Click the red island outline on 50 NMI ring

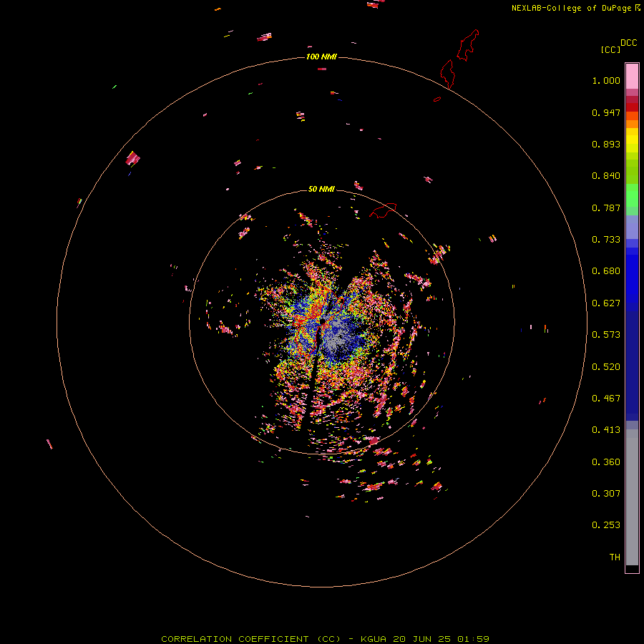point(383,210)
